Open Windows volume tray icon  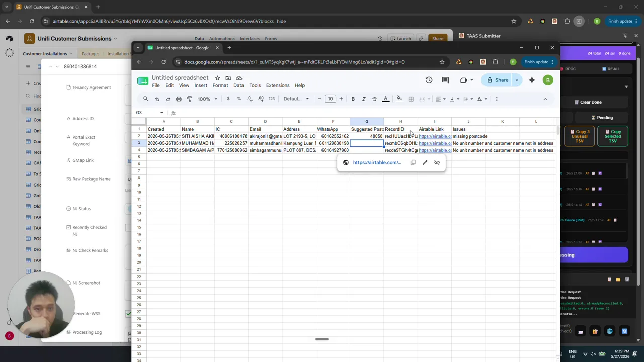pyautogui.click(x=593, y=354)
